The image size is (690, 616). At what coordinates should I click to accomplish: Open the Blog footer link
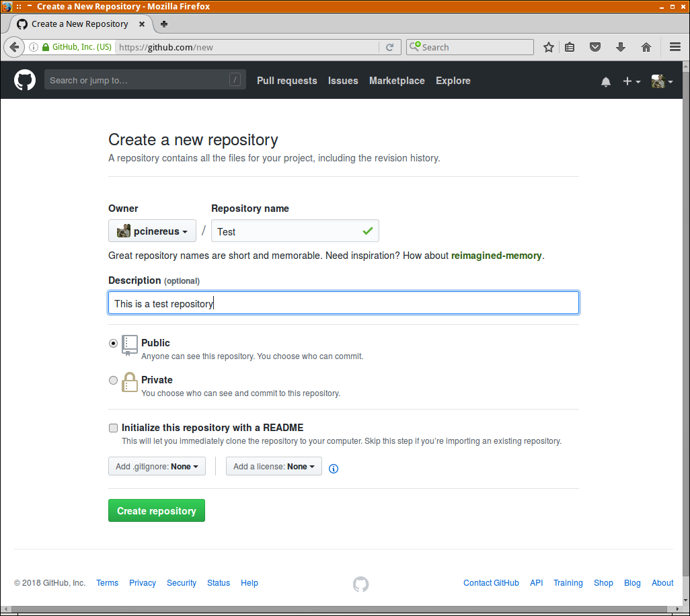[632, 583]
